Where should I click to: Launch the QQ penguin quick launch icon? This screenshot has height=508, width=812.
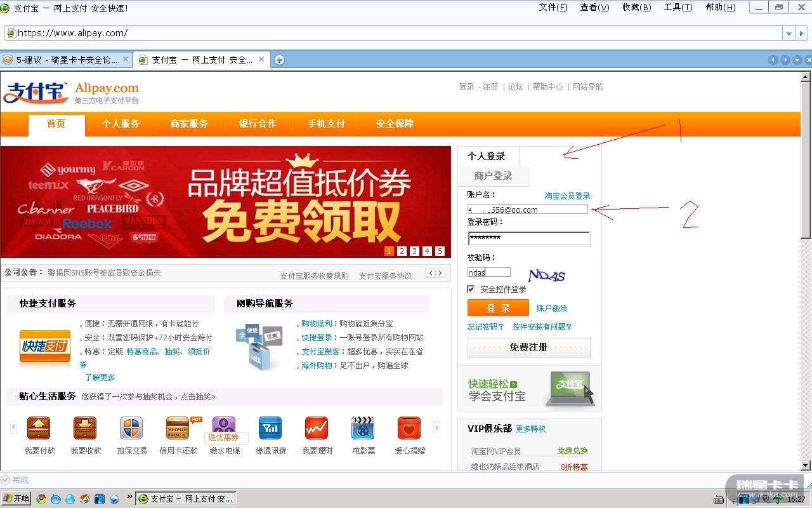pyautogui.click(x=70, y=499)
